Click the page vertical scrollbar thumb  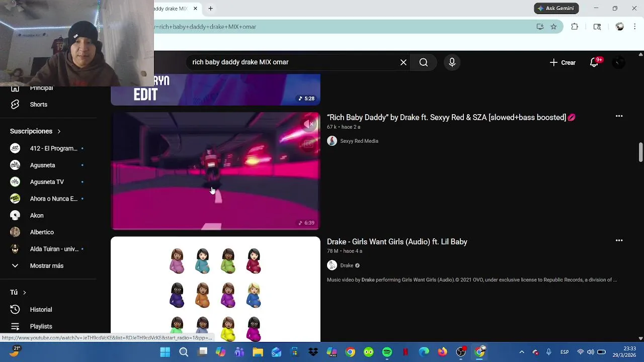(640, 152)
